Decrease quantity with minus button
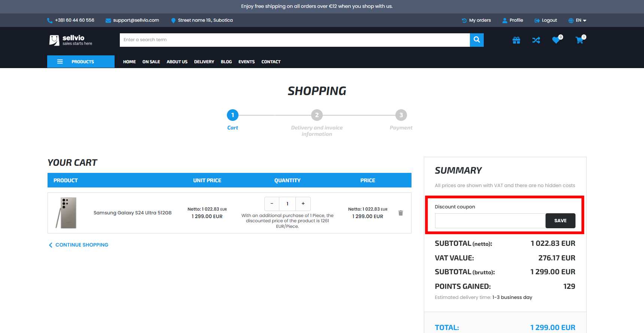This screenshot has height=333, width=644. (x=272, y=204)
